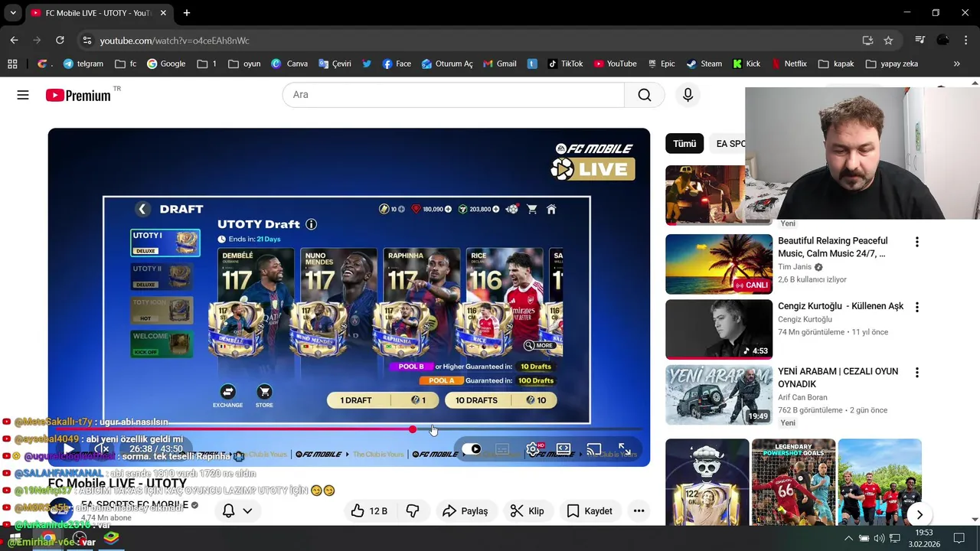Click the YouTube search magnifier button

(x=645, y=95)
